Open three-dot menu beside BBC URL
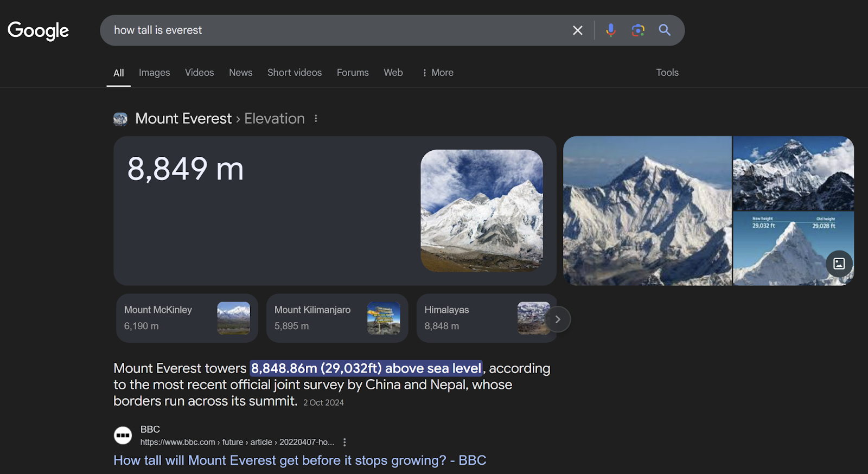The height and width of the screenshot is (474, 868). (x=344, y=443)
